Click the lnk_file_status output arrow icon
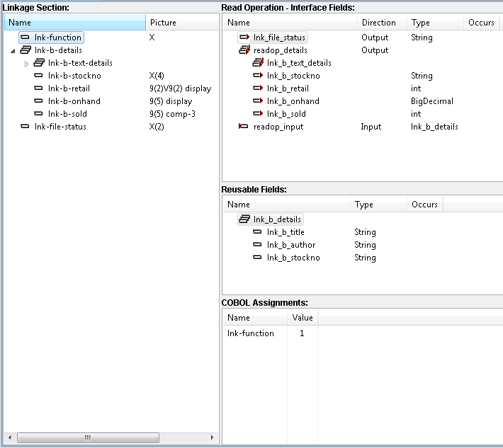This screenshot has width=503, height=448. 244,38
